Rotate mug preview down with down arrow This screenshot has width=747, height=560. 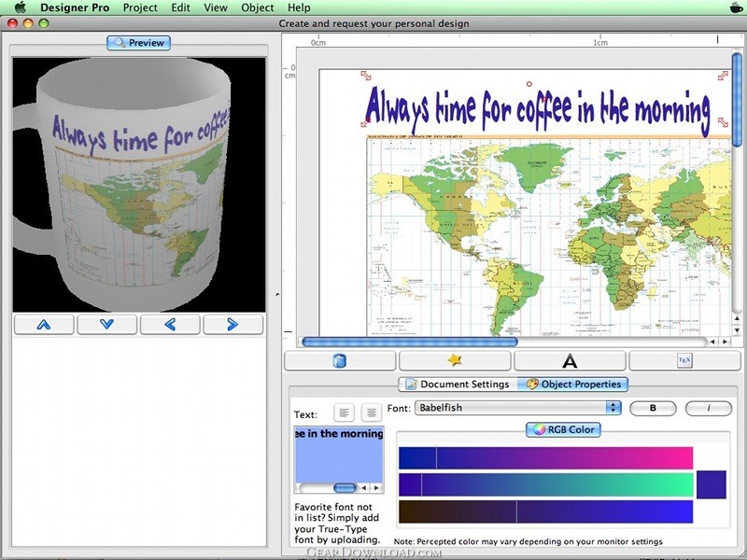click(106, 325)
